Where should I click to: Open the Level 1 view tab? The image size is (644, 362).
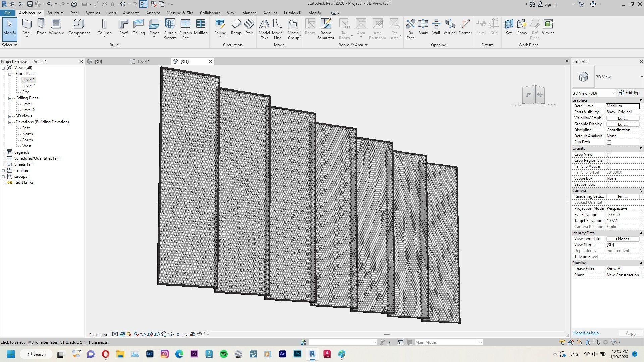144,61
